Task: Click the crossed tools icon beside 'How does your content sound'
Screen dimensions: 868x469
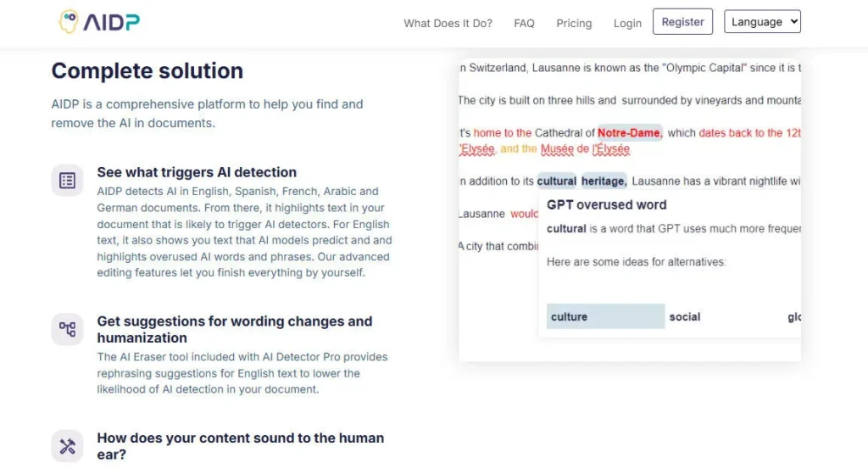Action: 67,446
